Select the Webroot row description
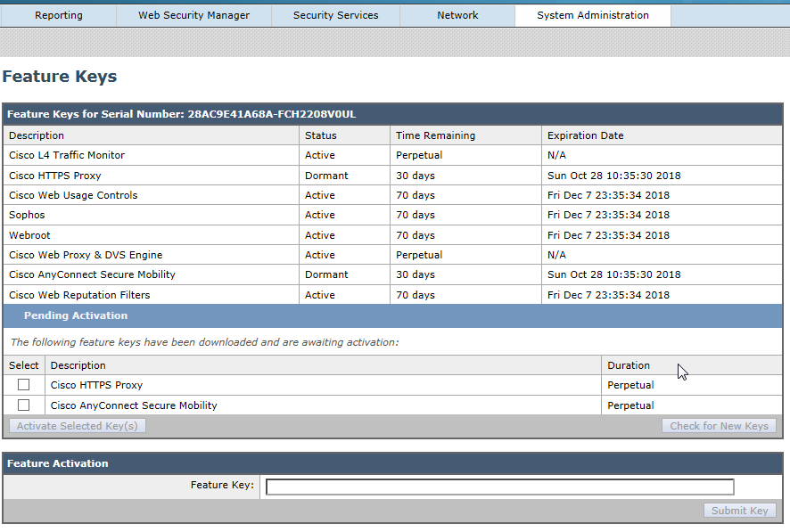This screenshot has width=790, height=532. (x=29, y=235)
